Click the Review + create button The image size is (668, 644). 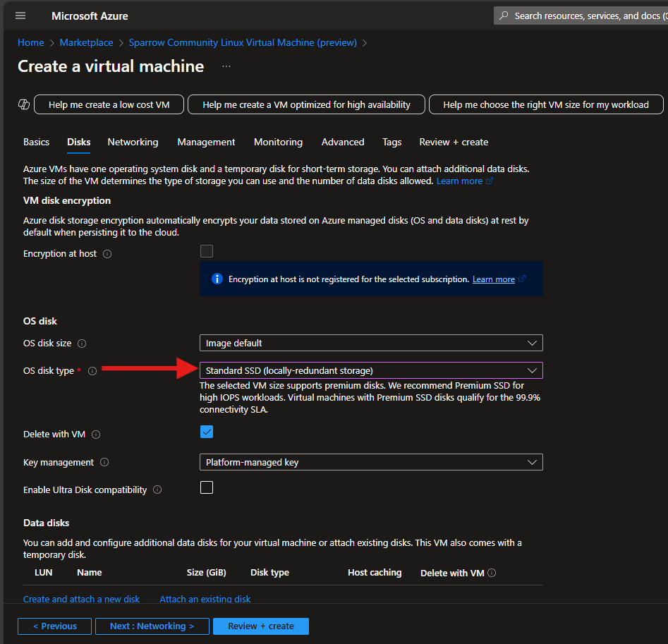click(260, 626)
